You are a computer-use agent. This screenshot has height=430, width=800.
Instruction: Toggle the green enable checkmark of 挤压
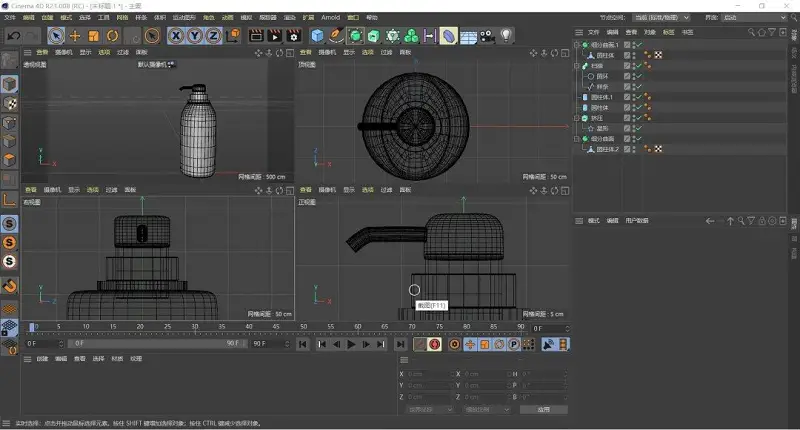tap(638, 118)
